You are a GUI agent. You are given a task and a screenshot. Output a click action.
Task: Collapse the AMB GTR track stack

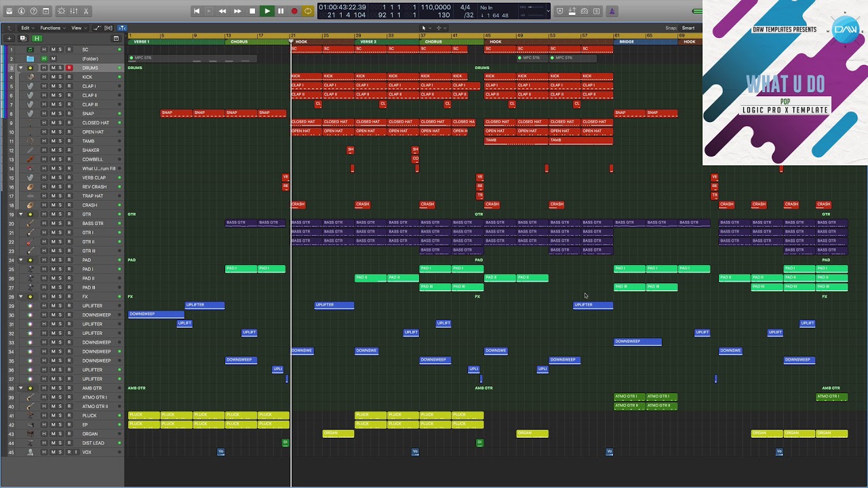point(21,388)
